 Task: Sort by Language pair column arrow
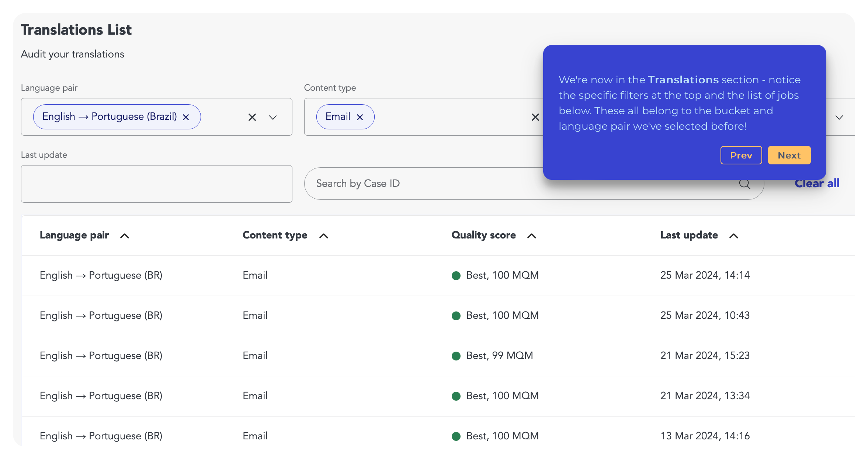coord(125,236)
